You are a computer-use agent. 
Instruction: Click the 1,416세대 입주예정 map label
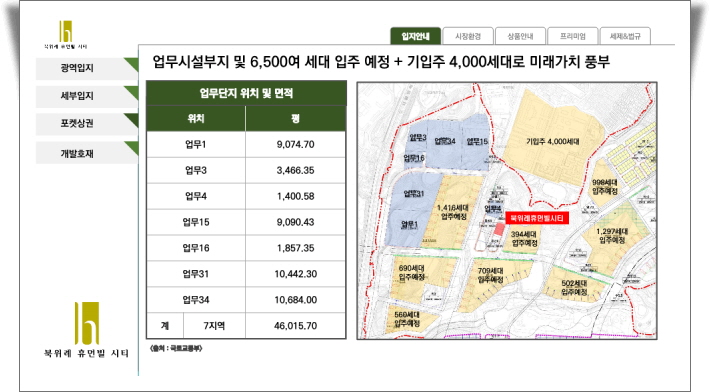click(x=452, y=212)
